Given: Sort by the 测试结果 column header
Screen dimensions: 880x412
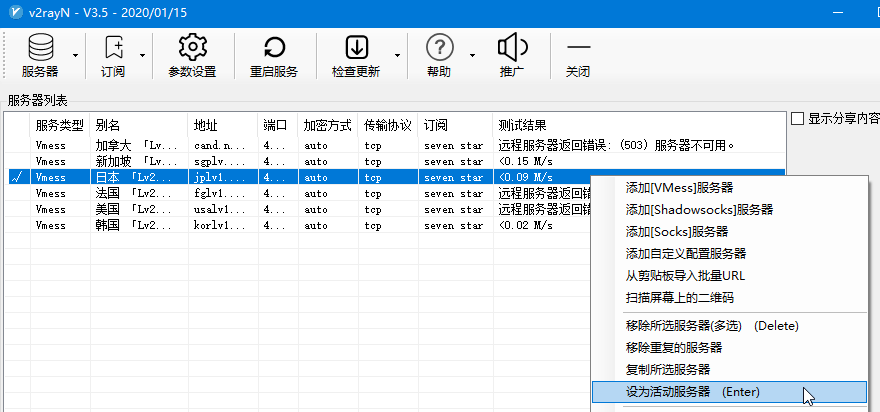Looking at the screenshot, I should click(639, 125).
